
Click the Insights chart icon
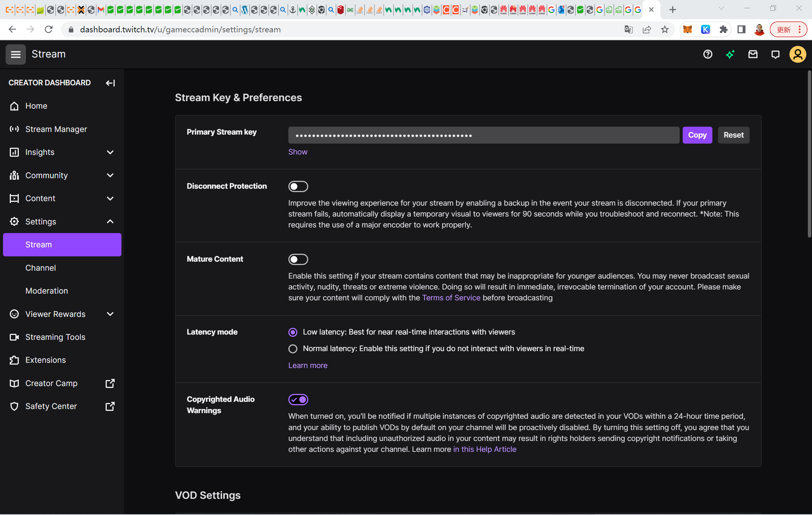tap(14, 152)
